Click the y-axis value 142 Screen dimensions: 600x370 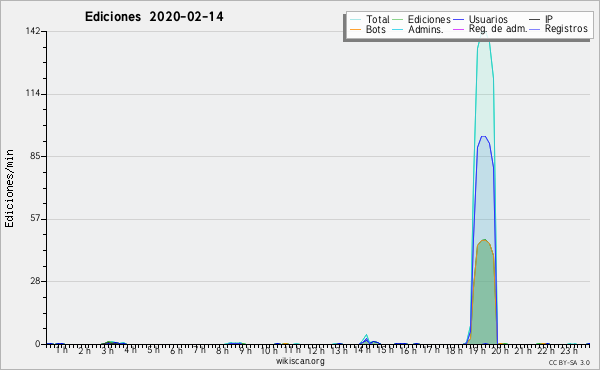pyautogui.click(x=33, y=31)
